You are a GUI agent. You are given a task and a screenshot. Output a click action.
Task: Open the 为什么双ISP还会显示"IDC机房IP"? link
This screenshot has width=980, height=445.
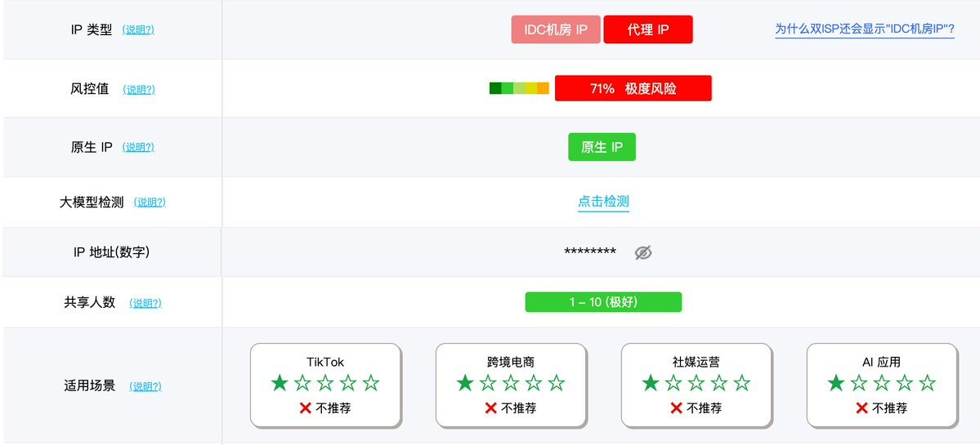click(x=865, y=29)
